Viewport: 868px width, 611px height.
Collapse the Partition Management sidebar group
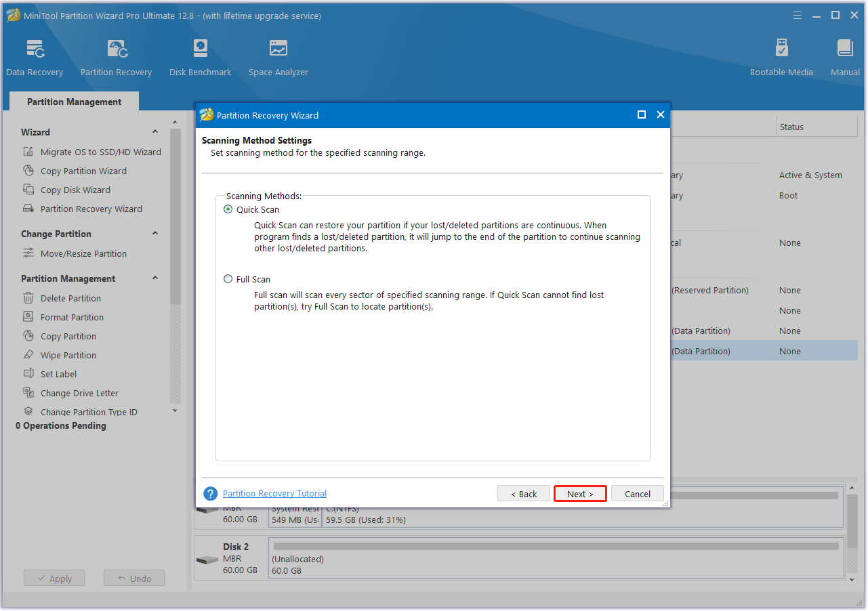[155, 278]
